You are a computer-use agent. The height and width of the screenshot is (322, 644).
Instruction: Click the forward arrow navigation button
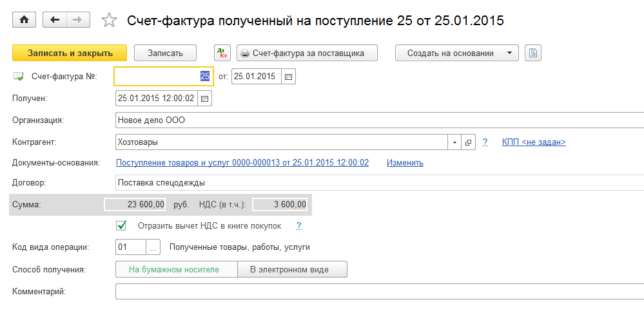(77, 21)
